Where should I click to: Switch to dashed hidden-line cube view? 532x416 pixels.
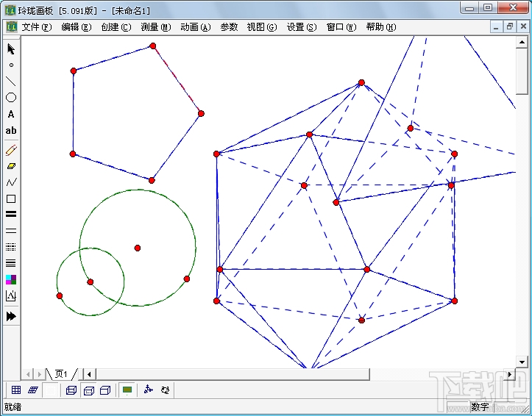click(x=88, y=390)
